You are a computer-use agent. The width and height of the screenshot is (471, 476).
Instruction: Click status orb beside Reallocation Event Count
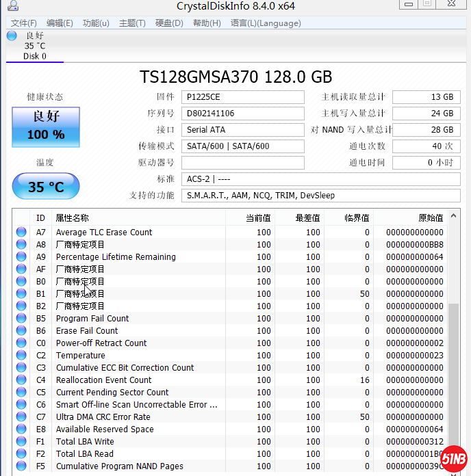point(21,380)
